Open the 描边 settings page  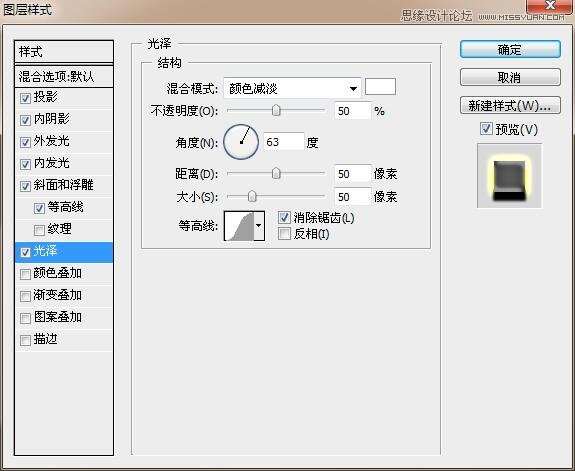tap(45, 339)
